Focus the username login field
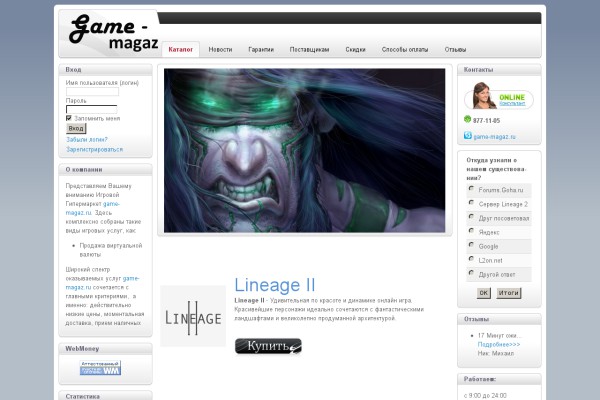Viewport: 600px width, 400px height. [92, 91]
